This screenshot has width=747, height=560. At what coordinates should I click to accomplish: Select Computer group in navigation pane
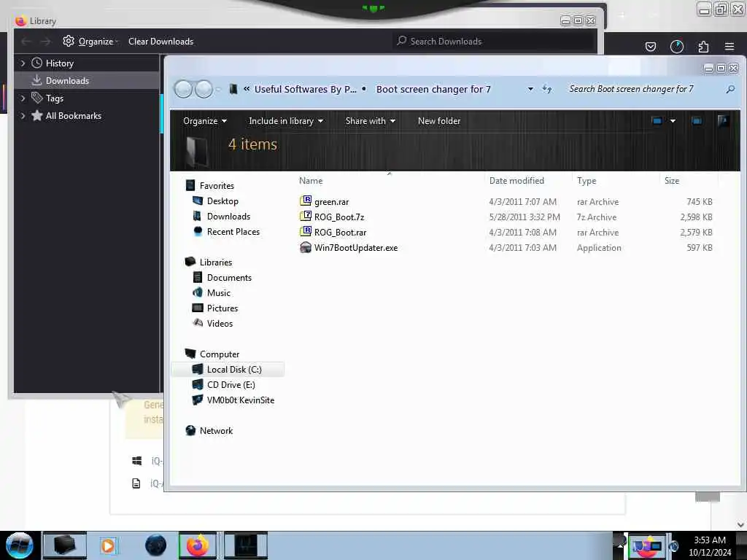point(212,354)
